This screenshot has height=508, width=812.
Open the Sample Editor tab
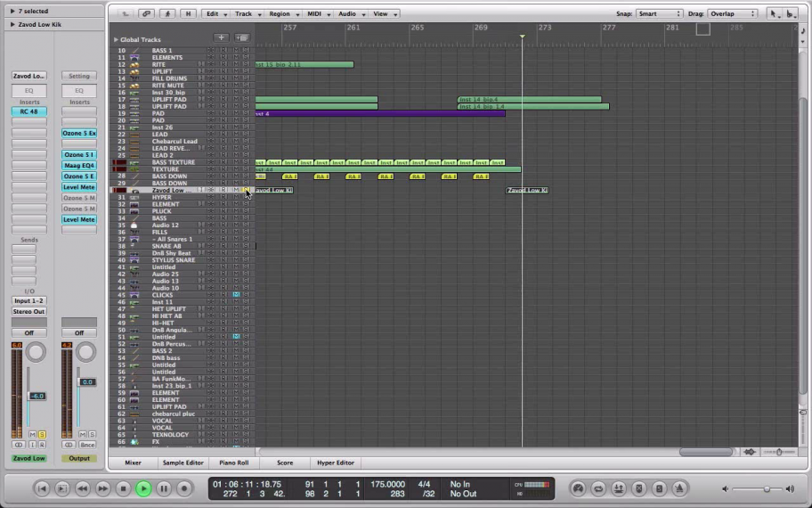pos(183,463)
